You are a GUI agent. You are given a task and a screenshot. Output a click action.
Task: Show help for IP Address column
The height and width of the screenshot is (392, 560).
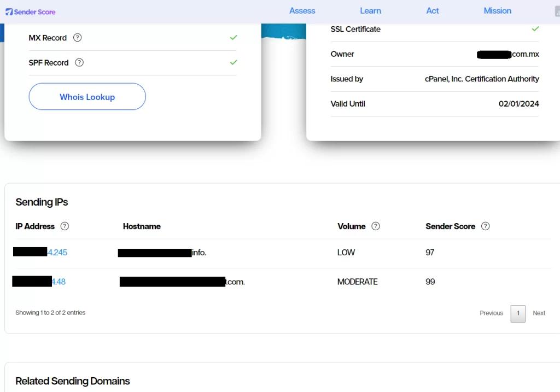pyautogui.click(x=65, y=226)
